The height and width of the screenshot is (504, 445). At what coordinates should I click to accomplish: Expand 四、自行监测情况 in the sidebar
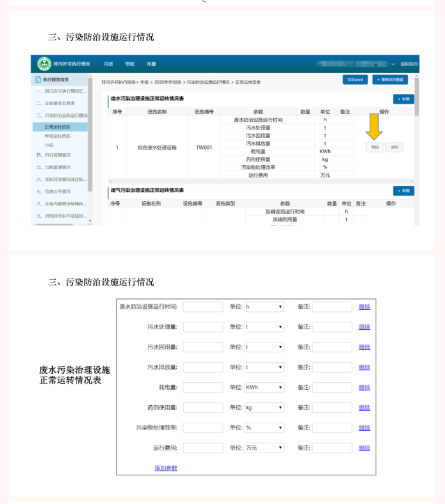56,155
